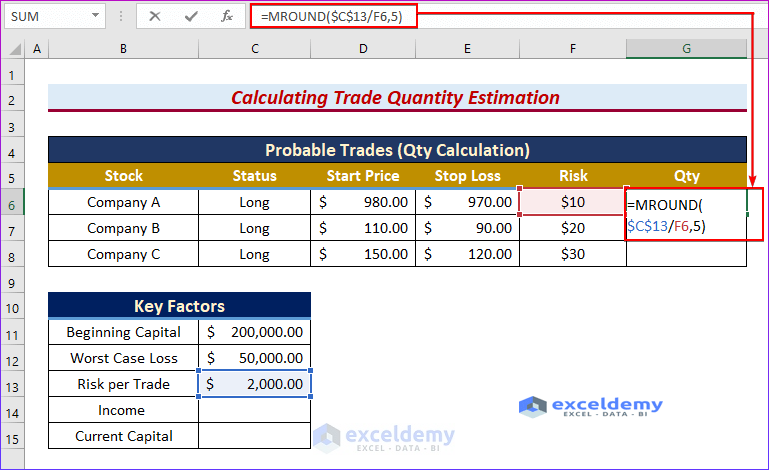Select the 2,000.00 Risk per Trade value
Viewport: 769px width, 470px height.
[x=255, y=384]
